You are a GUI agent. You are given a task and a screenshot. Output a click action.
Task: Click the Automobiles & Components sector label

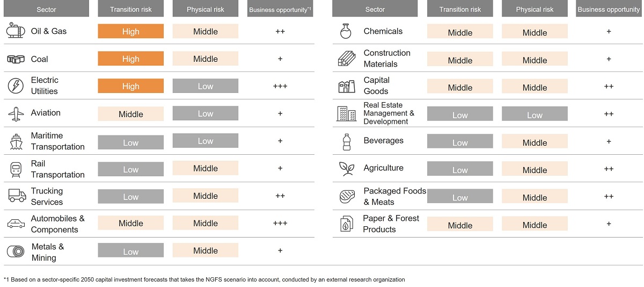[57, 224]
